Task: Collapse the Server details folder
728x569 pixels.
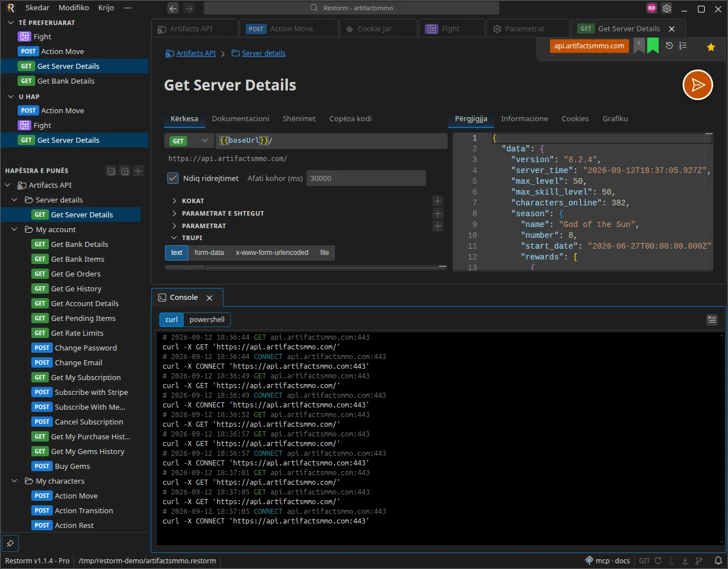Action: [x=15, y=200]
